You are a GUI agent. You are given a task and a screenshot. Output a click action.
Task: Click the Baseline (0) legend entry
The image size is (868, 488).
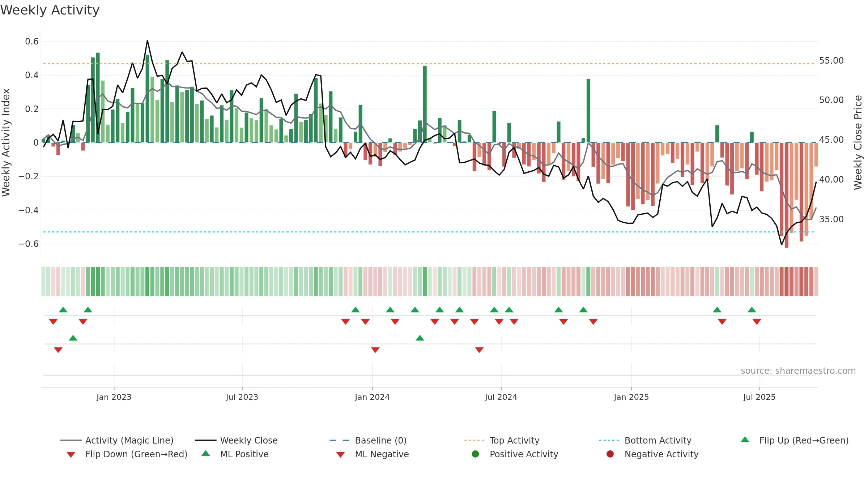368,440
